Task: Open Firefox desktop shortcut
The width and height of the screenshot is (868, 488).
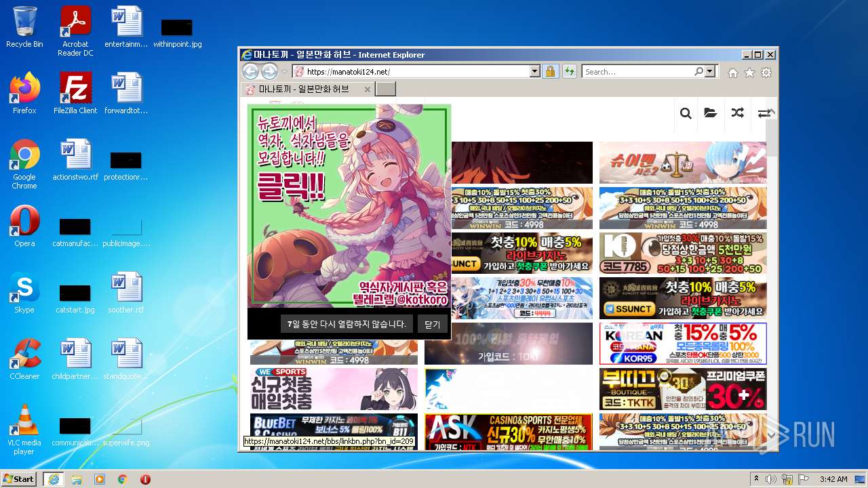Action: (24, 93)
